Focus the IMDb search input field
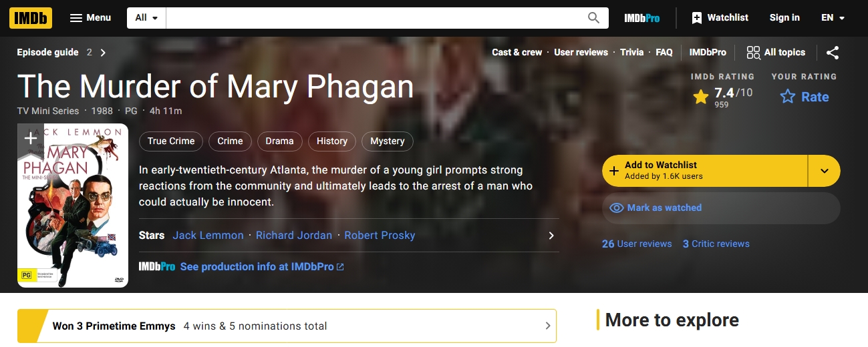 (x=372, y=18)
